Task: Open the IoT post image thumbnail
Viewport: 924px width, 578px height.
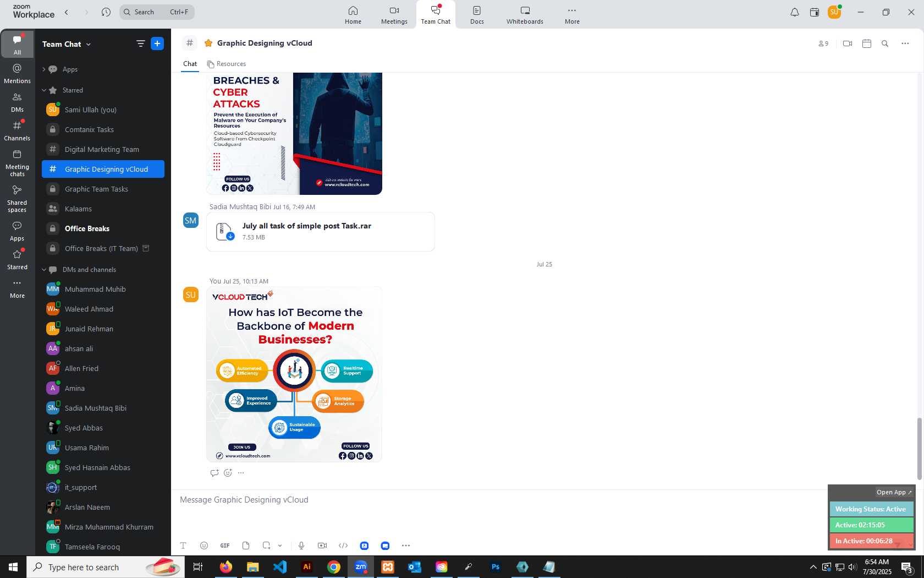Action: click(294, 374)
